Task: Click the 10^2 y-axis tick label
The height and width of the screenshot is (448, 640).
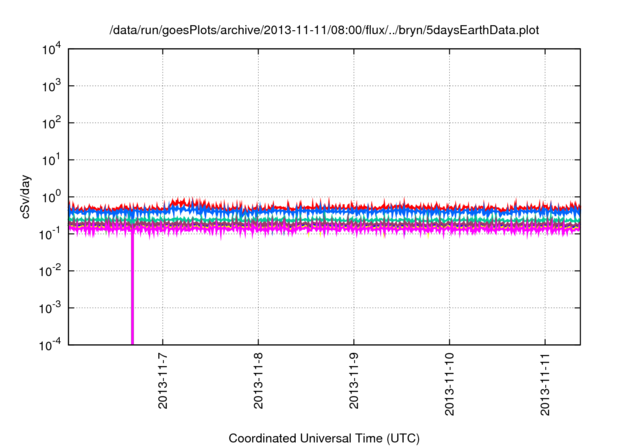Action: [51, 123]
